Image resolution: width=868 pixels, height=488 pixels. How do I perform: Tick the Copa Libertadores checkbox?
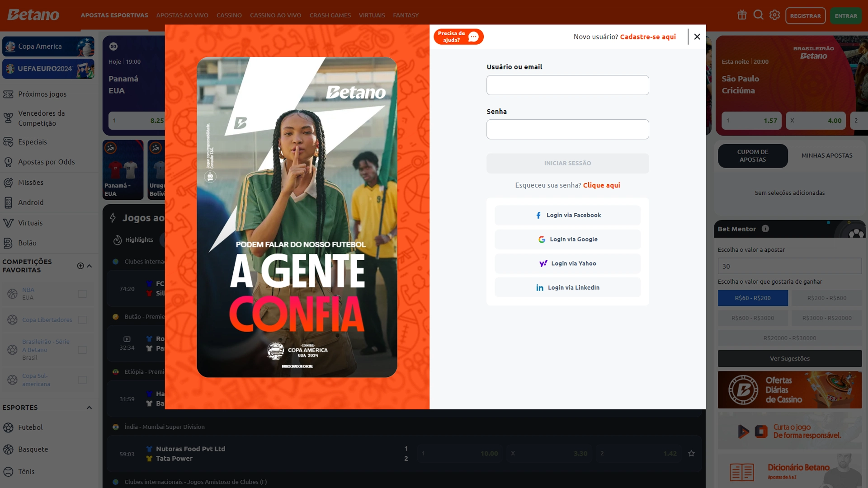point(82,319)
